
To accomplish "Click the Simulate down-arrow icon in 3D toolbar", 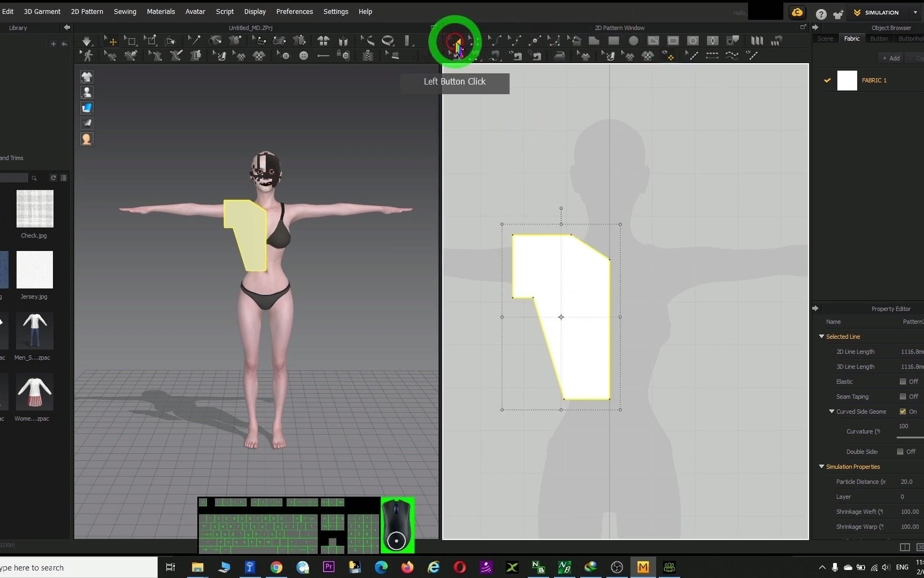I will (86, 41).
